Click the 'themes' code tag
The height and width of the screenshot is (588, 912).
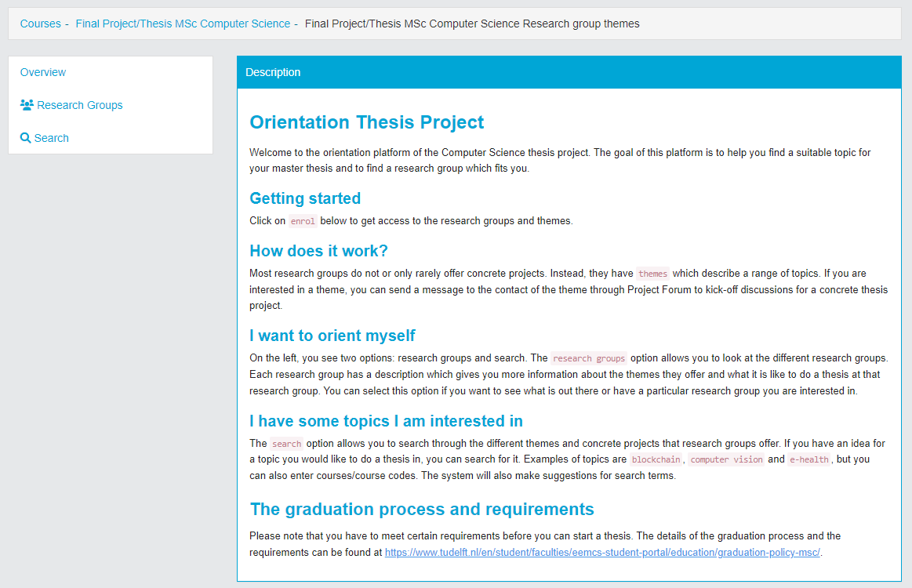pyautogui.click(x=652, y=274)
